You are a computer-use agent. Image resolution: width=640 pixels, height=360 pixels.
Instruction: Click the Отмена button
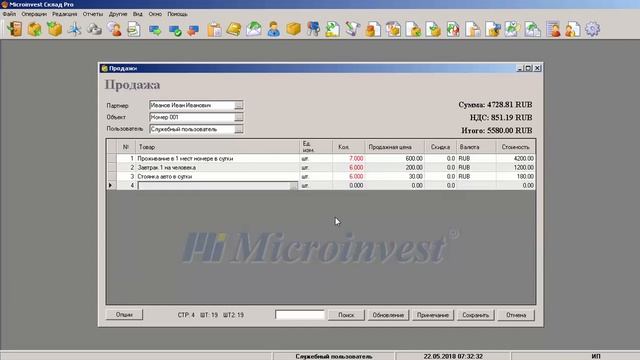pyautogui.click(x=516, y=315)
